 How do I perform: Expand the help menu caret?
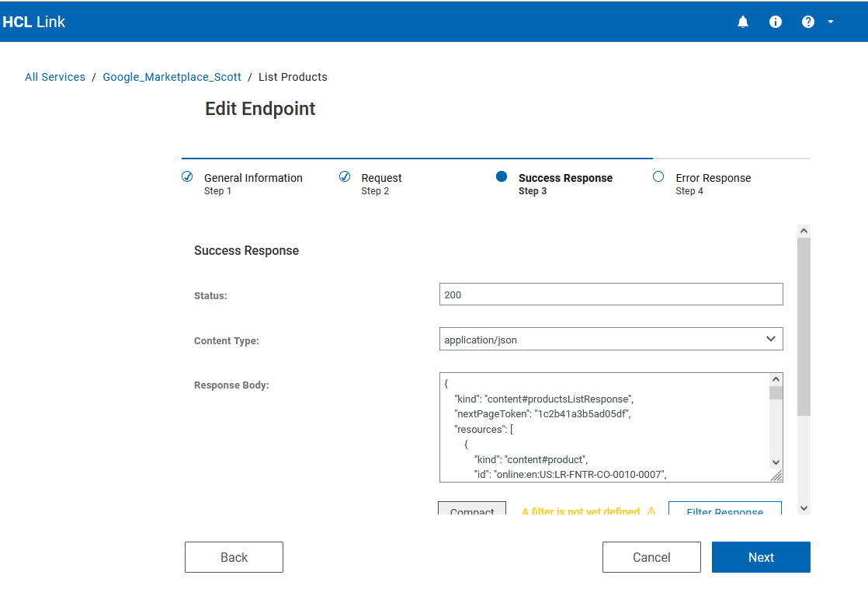(x=831, y=22)
